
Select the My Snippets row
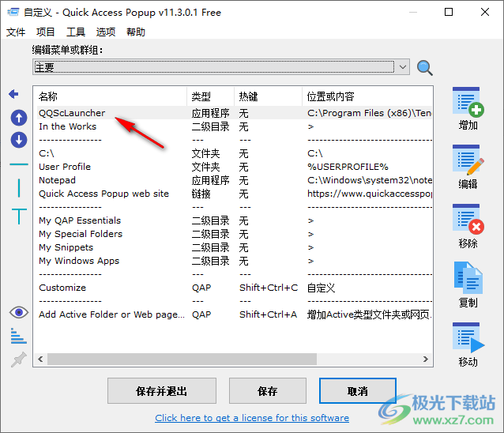[235, 247]
